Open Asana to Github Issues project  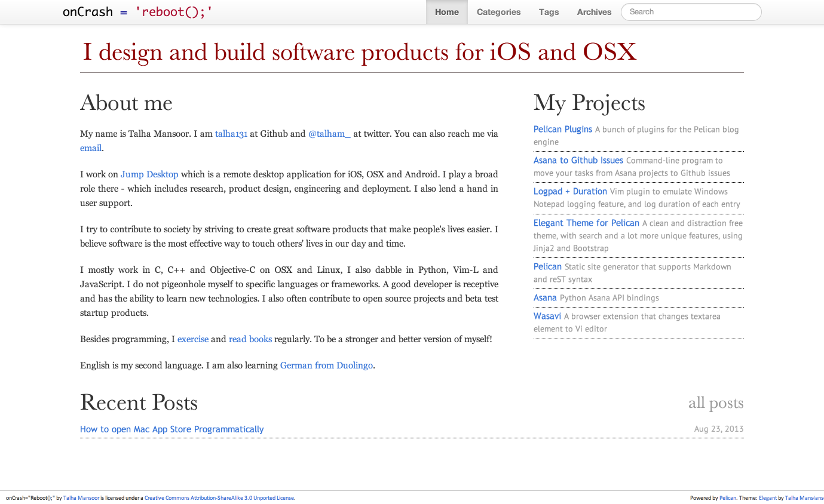[578, 160]
